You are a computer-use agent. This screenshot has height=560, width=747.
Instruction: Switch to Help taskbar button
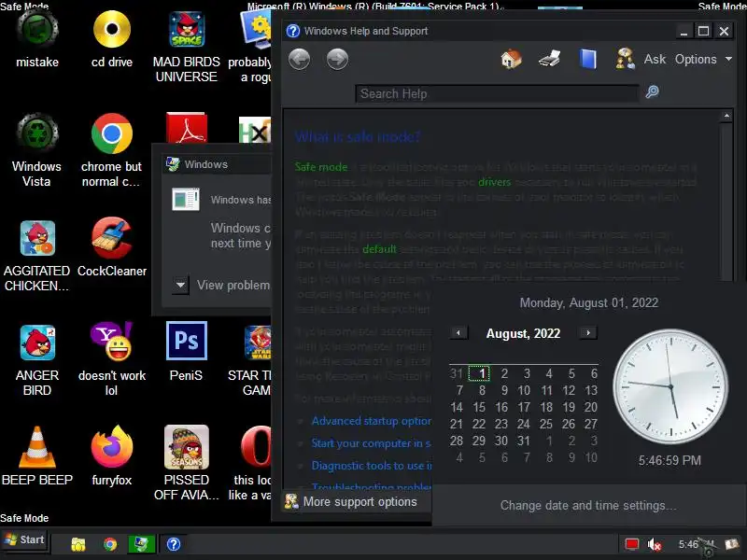[174, 544]
